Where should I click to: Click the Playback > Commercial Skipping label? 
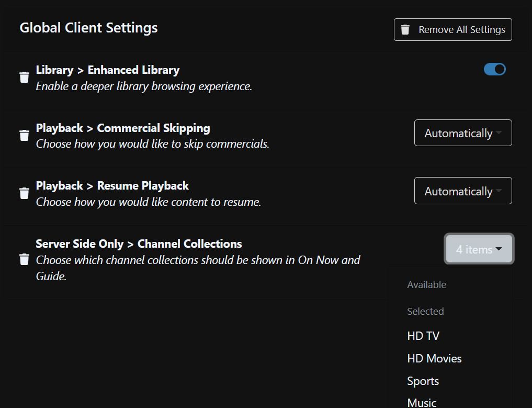pyautogui.click(x=123, y=128)
